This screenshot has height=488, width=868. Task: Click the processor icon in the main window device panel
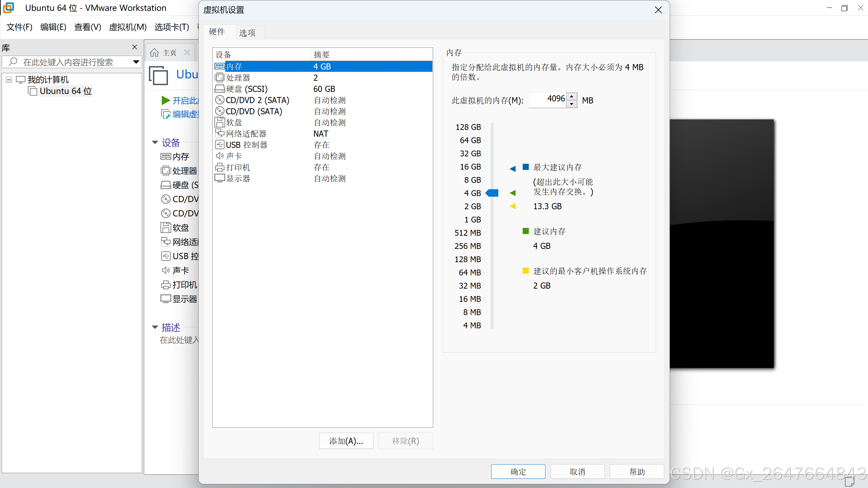click(166, 171)
